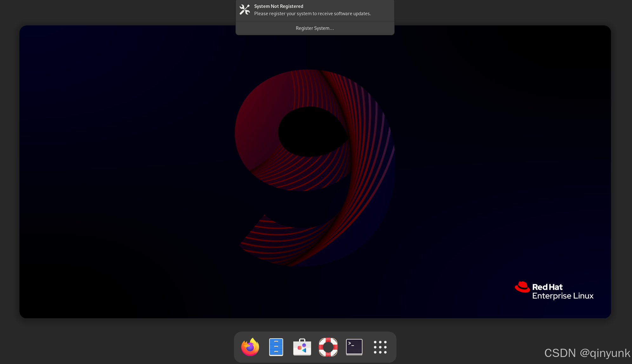Click the CSDN @qinyunk watermark text

click(587, 353)
